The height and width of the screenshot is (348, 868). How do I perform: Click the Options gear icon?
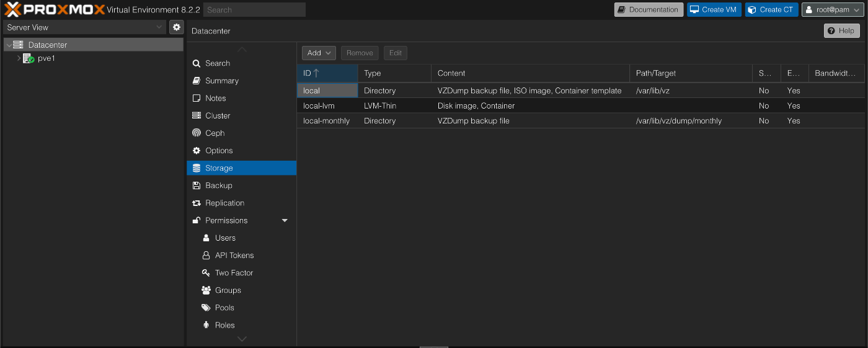[197, 151]
